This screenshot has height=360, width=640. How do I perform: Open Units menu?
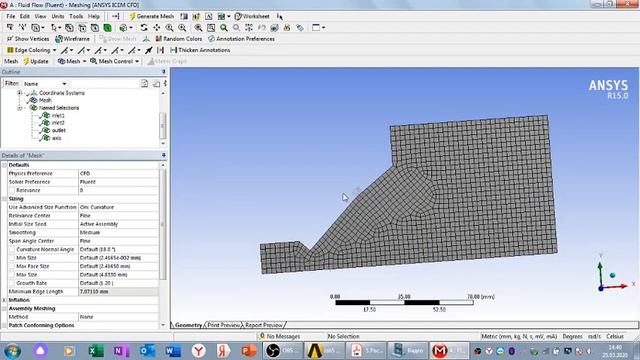point(58,16)
